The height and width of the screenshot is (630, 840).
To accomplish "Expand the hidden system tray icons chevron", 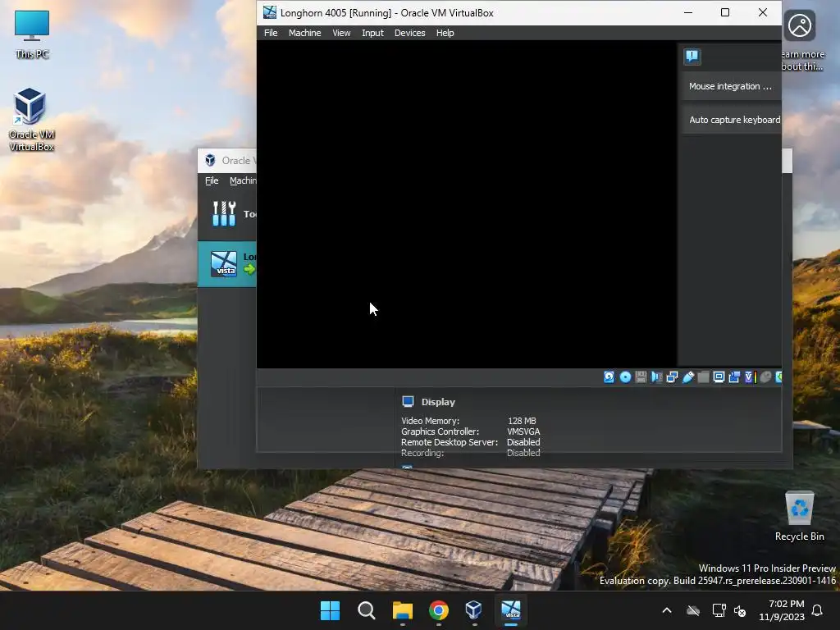I will click(667, 610).
